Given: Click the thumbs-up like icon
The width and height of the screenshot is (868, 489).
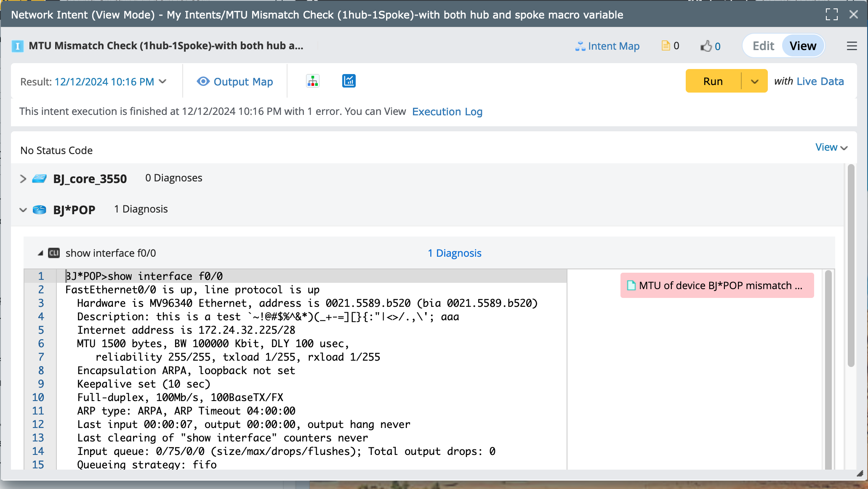Looking at the screenshot, I should 706,46.
